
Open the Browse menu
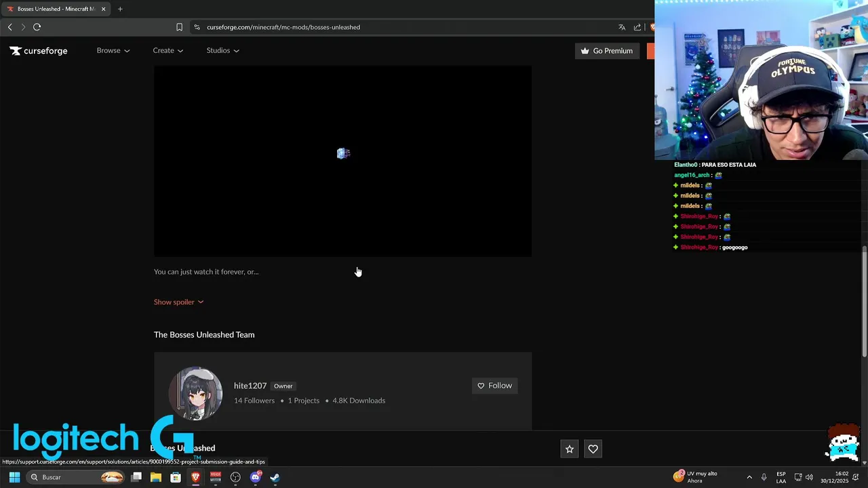tap(113, 50)
